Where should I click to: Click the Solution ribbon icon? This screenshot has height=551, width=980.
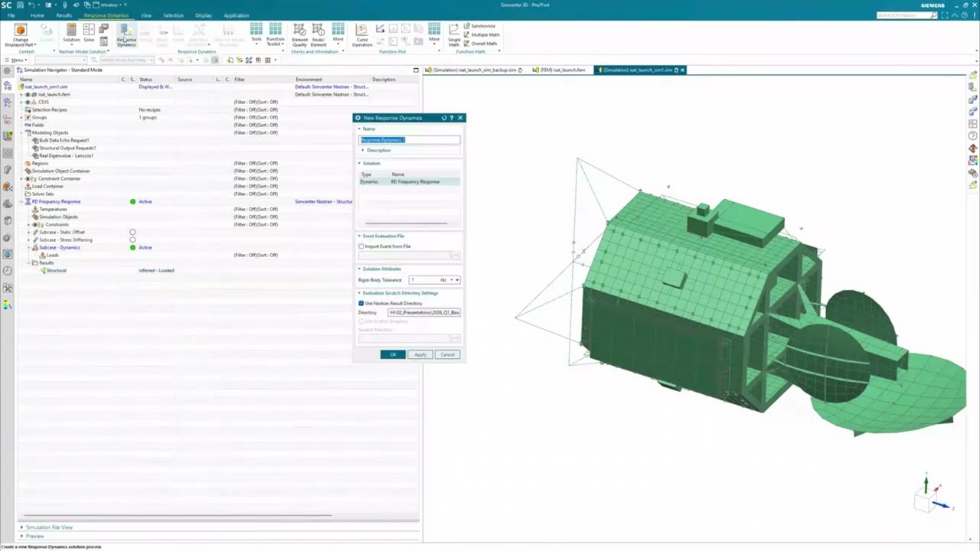pyautogui.click(x=70, y=30)
